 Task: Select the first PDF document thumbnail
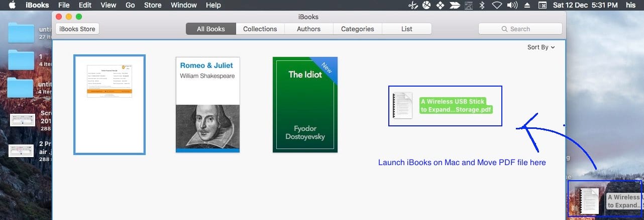pyautogui.click(x=110, y=104)
